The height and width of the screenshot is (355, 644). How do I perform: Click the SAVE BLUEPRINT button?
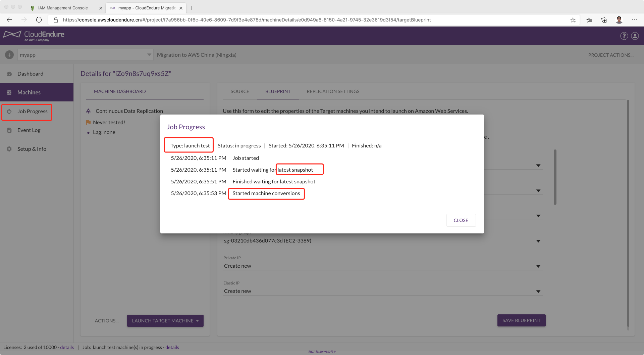point(521,320)
